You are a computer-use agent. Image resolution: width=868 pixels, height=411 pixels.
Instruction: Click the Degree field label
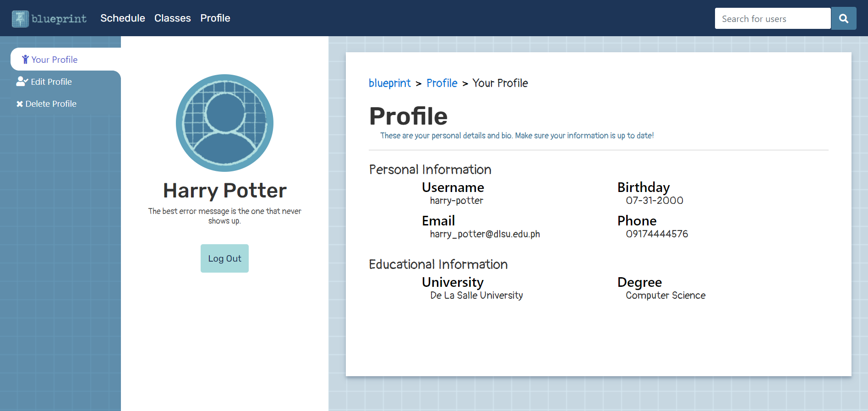click(639, 282)
